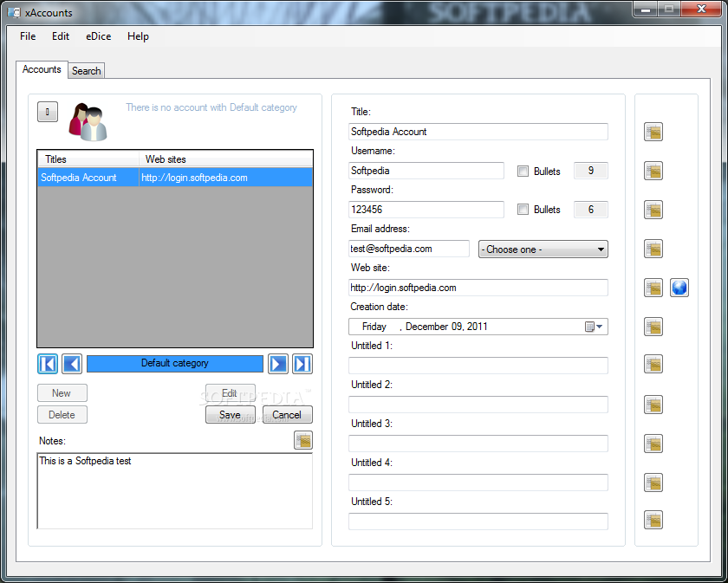Click the copy icon beside the Password row

click(653, 210)
